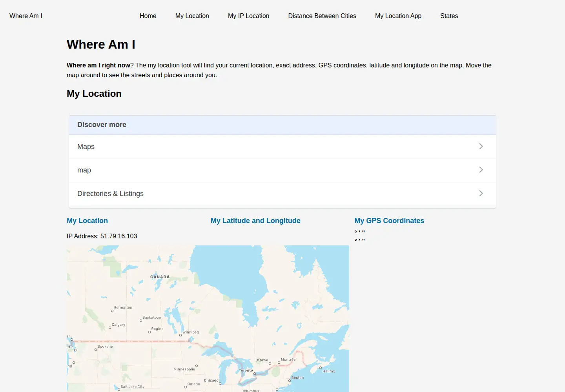Click Spokane city marker on map
The height and width of the screenshot is (392, 565).
point(96,350)
